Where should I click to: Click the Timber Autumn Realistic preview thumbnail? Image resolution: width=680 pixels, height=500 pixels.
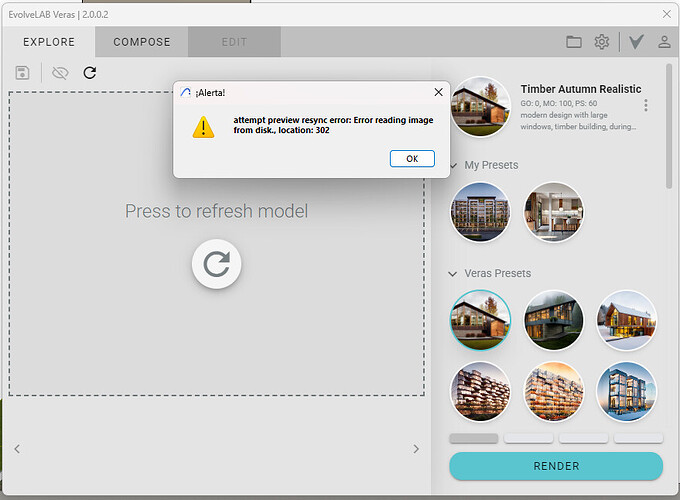point(481,107)
